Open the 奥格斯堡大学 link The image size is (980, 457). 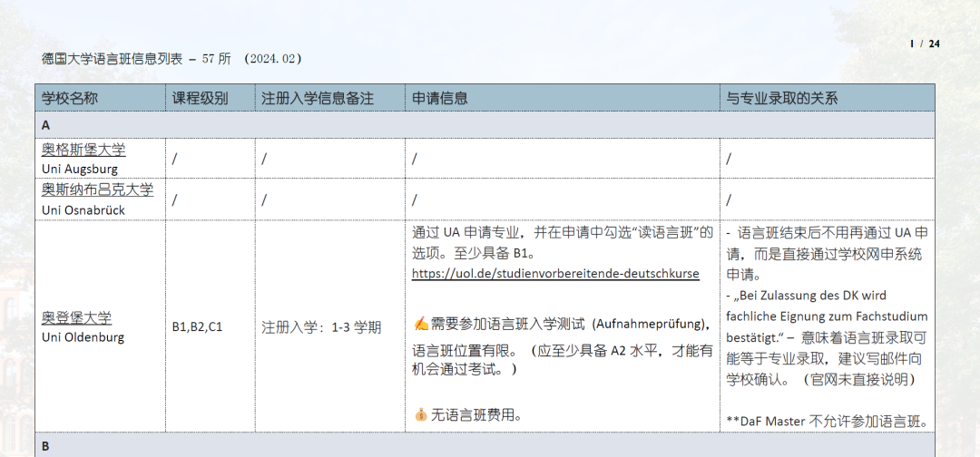(x=83, y=150)
